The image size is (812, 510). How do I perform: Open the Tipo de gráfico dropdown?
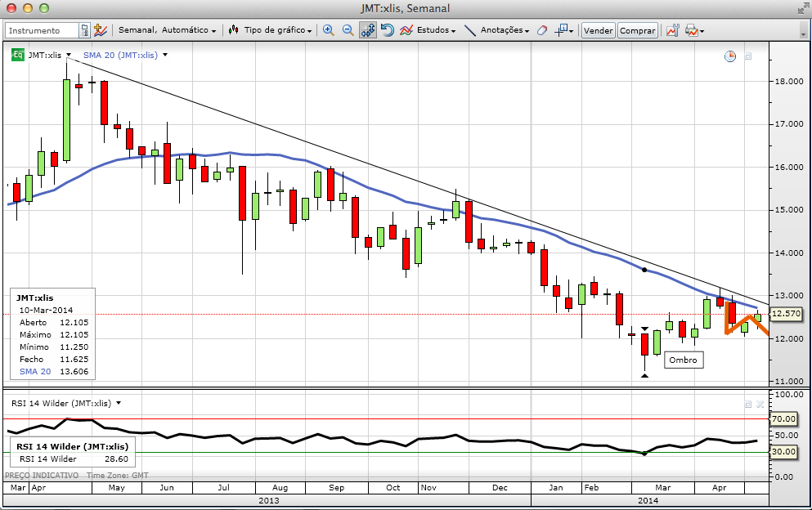278,30
